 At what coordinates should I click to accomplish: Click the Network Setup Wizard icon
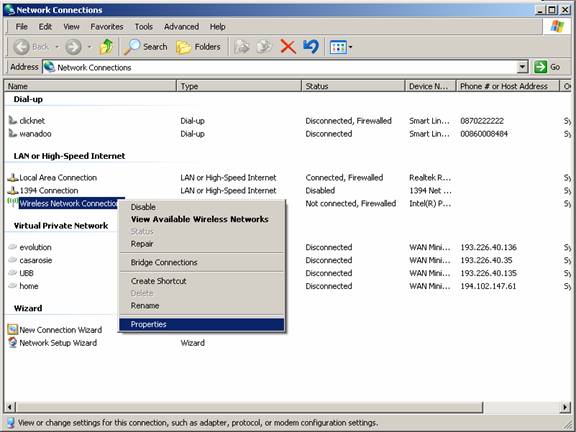pos(12,342)
